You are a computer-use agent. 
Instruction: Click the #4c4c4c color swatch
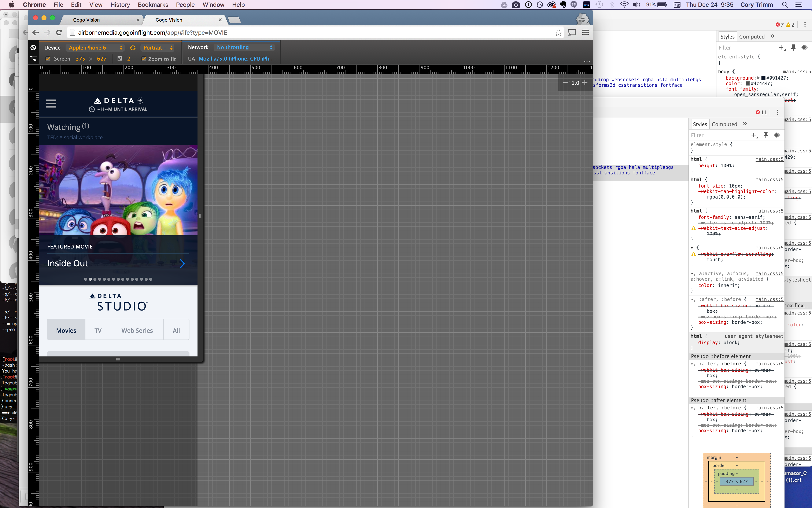coord(748,83)
